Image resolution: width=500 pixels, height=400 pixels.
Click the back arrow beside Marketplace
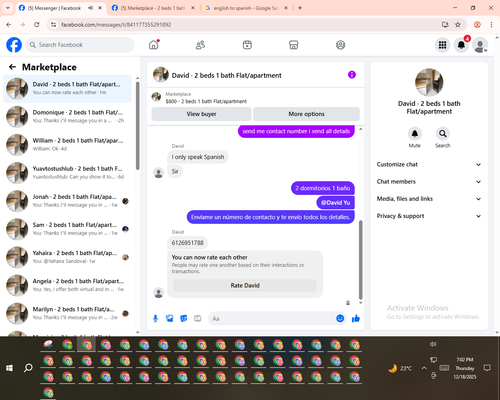coord(12,67)
